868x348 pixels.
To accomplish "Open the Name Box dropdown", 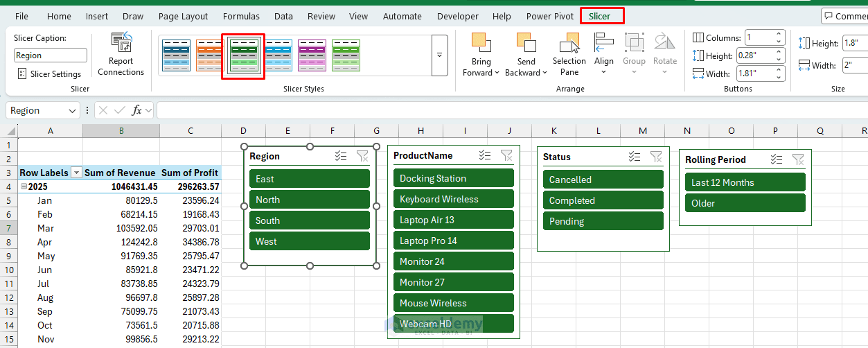I will [73, 111].
